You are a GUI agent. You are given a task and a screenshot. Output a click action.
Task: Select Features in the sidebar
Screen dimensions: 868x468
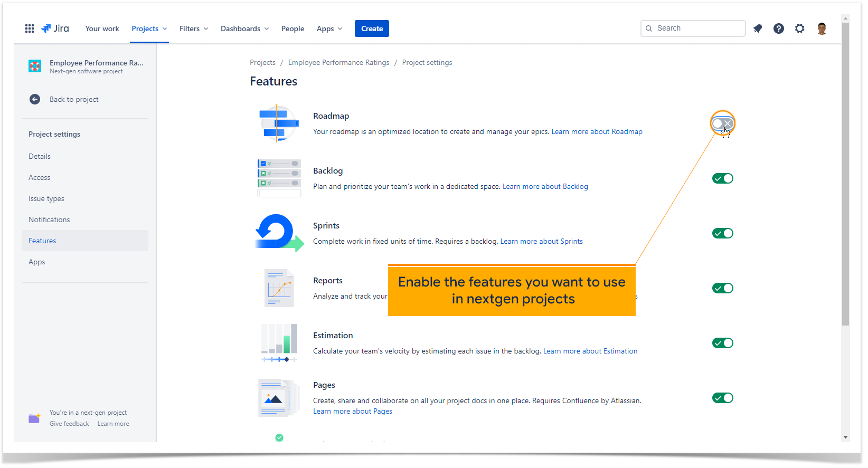click(x=85, y=241)
